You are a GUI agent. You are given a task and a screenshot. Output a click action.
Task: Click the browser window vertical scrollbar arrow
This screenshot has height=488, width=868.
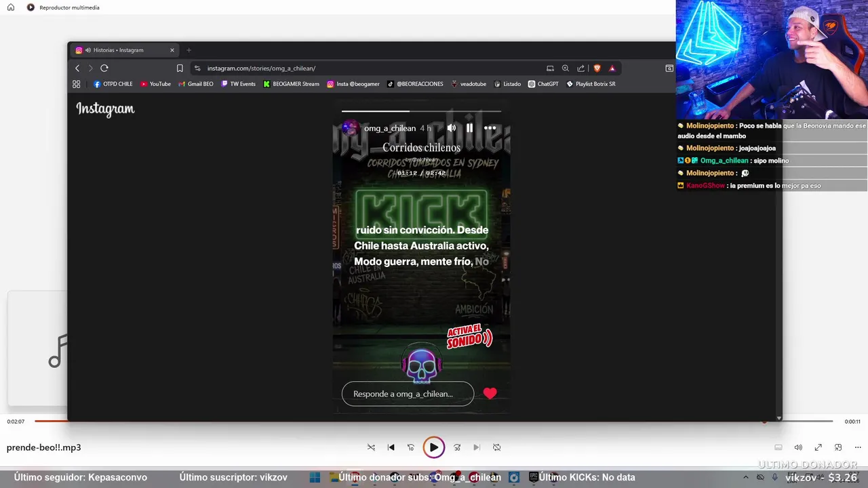pyautogui.click(x=778, y=418)
